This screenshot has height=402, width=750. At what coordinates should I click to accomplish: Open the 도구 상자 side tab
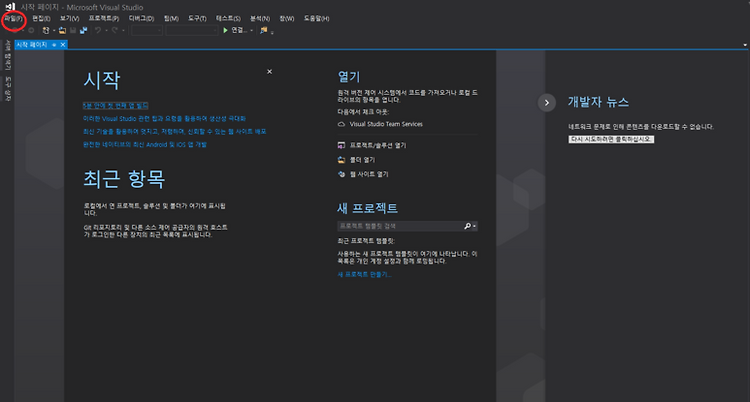tap(7, 88)
